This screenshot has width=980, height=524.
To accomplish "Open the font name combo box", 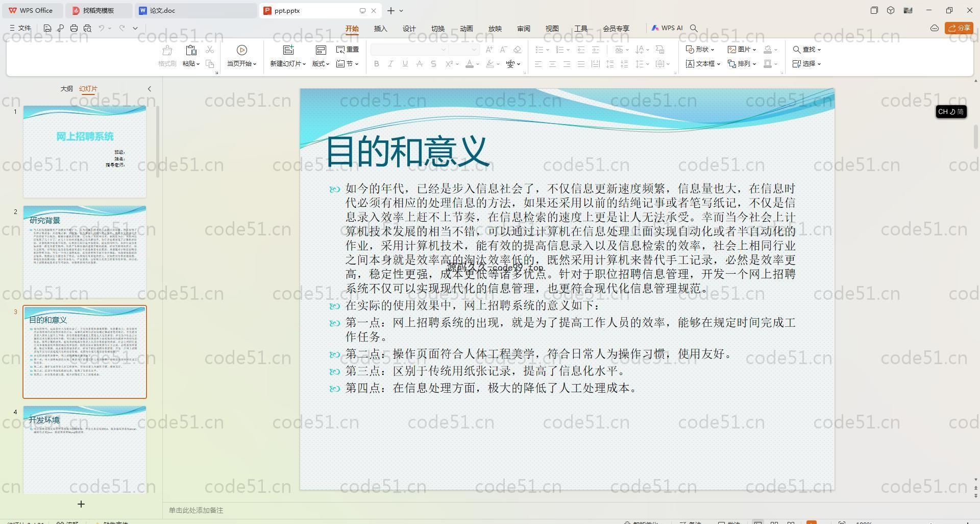I will pos(409,50).
